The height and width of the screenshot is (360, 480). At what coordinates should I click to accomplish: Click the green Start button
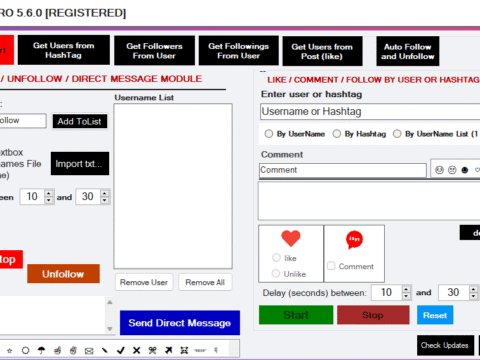(x=296, y=315)
